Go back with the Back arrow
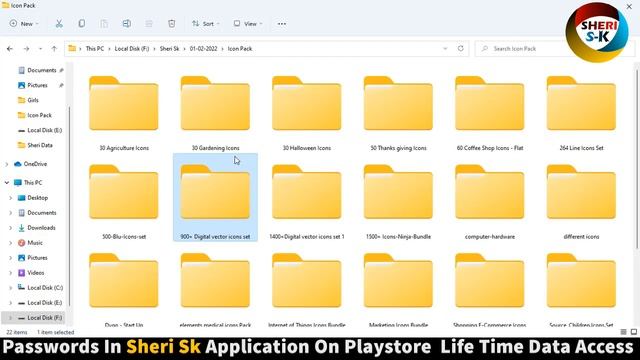The height and width of the screenshot is (360, 640). [10, 49]
